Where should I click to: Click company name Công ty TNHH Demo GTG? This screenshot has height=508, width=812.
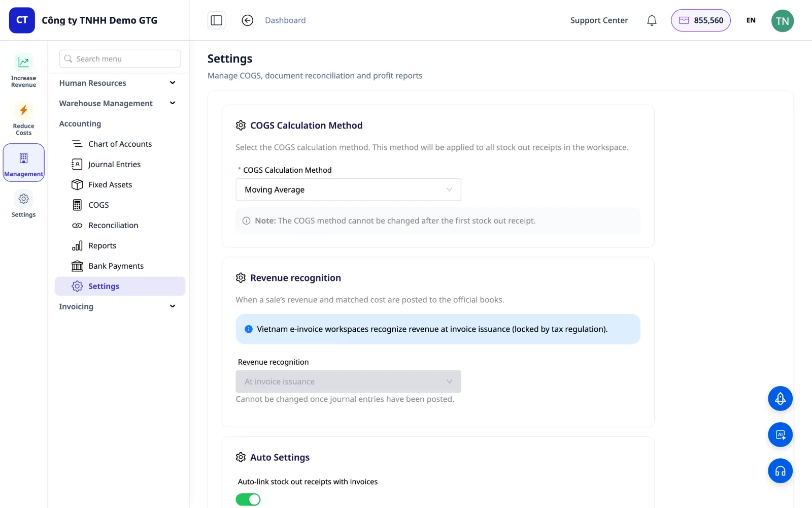pos(99,20)
